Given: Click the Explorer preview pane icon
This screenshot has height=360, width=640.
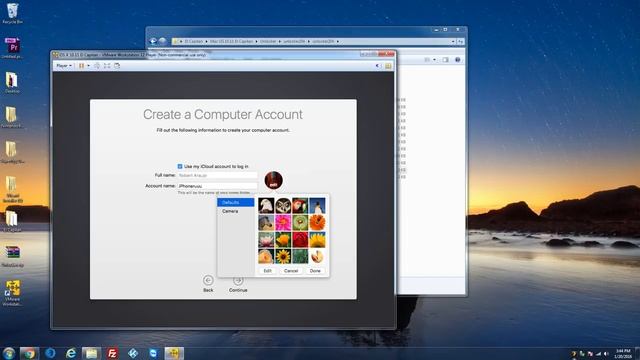Looking at the screenshot, I should (445, 60).
